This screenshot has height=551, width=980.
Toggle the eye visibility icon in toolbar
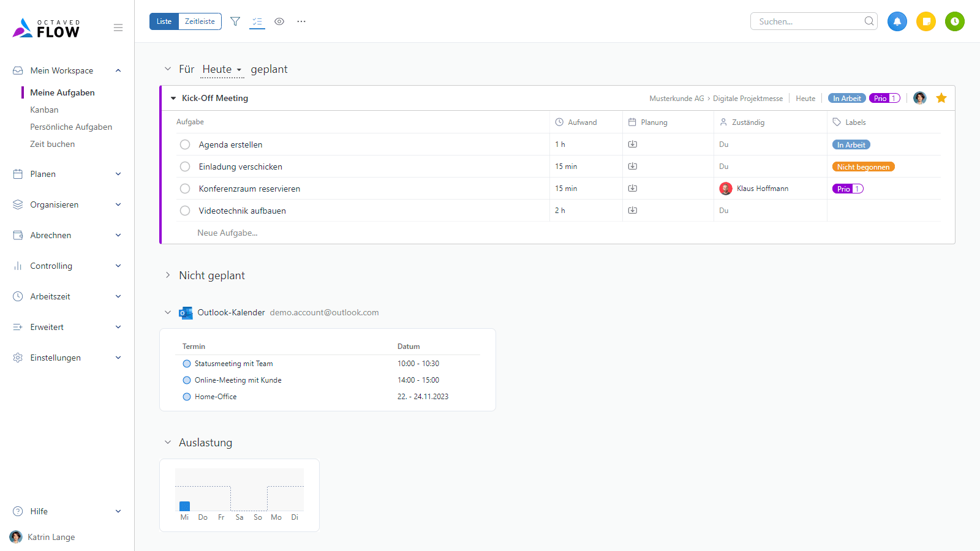(279, 21)
